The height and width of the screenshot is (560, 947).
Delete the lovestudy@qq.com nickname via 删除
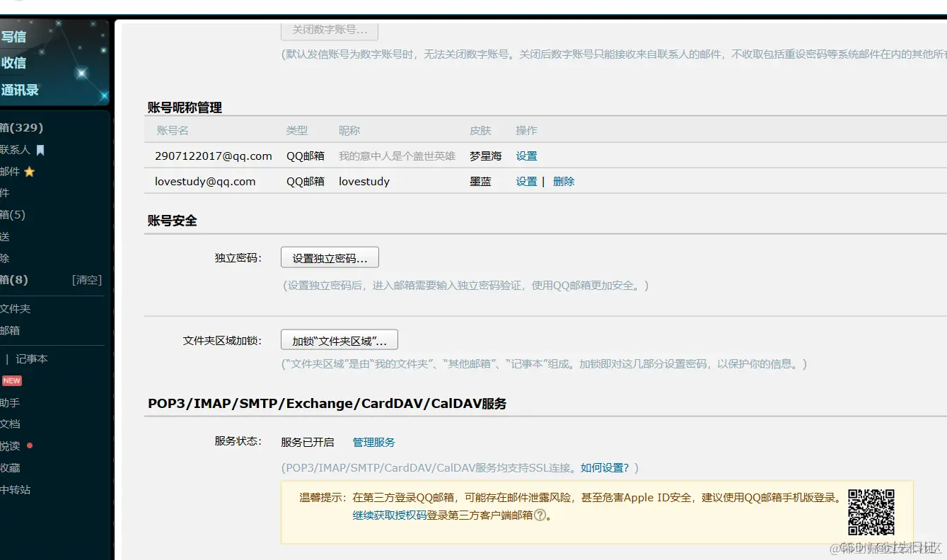click(x=564, y=181)
